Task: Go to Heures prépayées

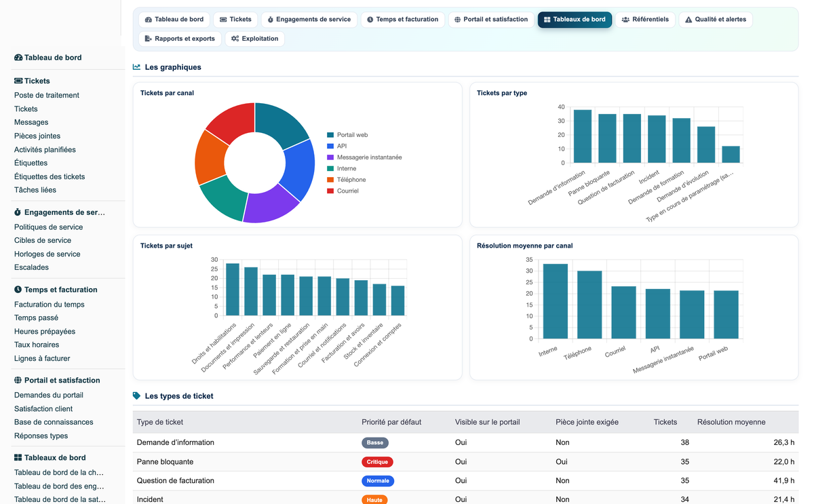Action: coord(45,332)
